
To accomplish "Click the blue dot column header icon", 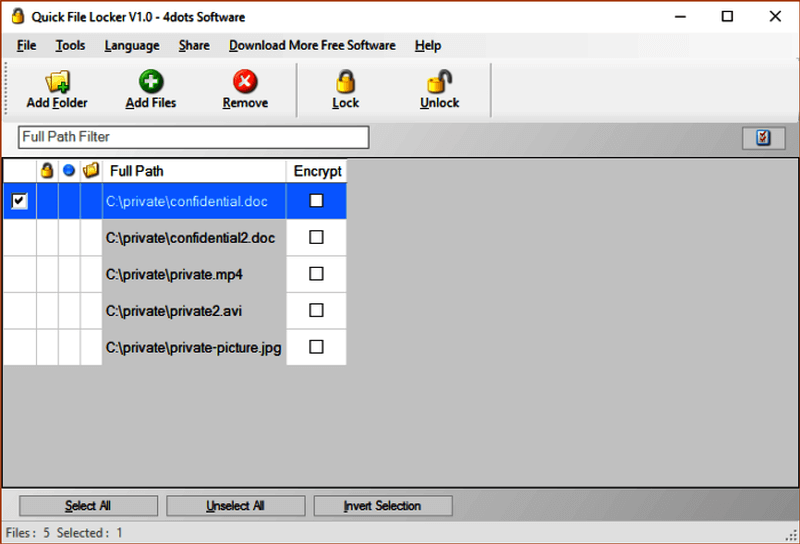I will [69, 171].
